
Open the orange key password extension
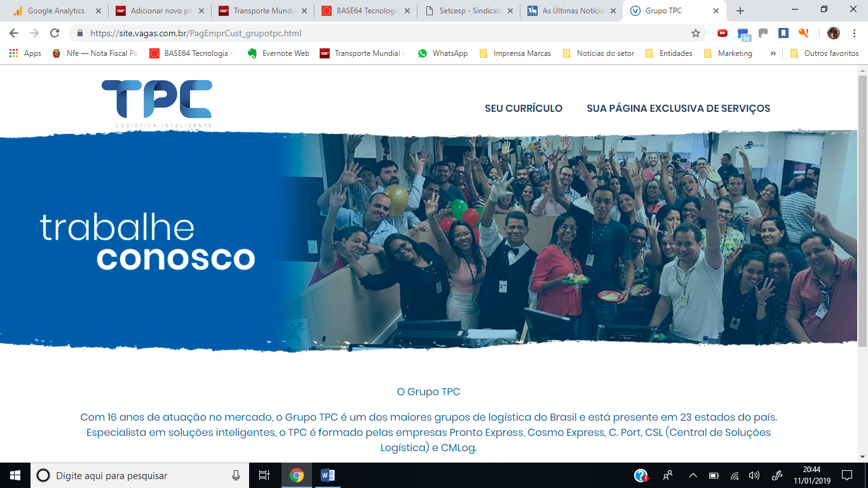pyautogui.click(x=804, y=33)
